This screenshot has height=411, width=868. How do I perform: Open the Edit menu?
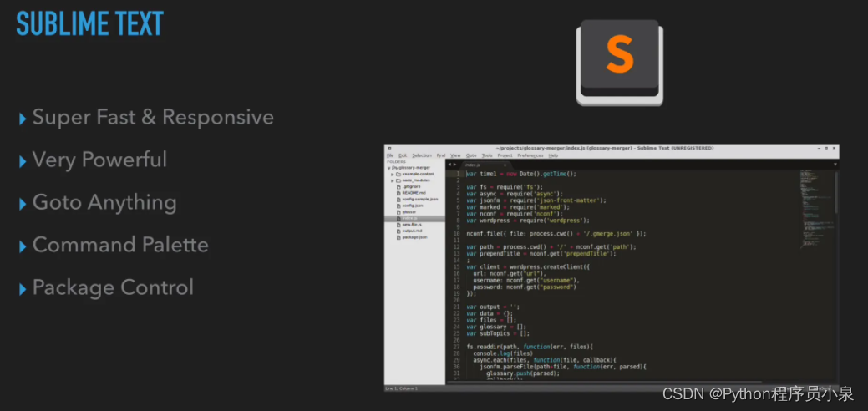[x=403, y=155]
